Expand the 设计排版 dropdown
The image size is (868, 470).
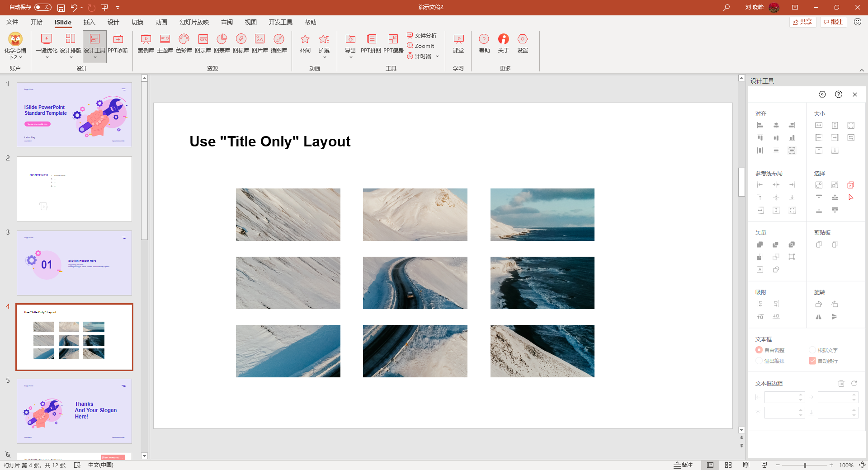pos(71,57)
